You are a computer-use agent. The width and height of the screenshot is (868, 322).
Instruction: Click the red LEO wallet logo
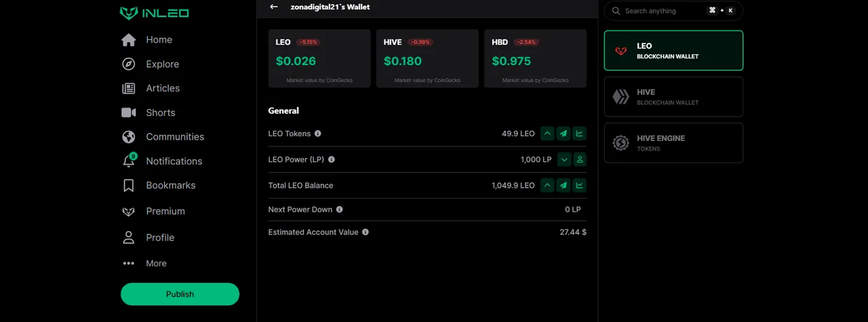(x=620, y=51)
